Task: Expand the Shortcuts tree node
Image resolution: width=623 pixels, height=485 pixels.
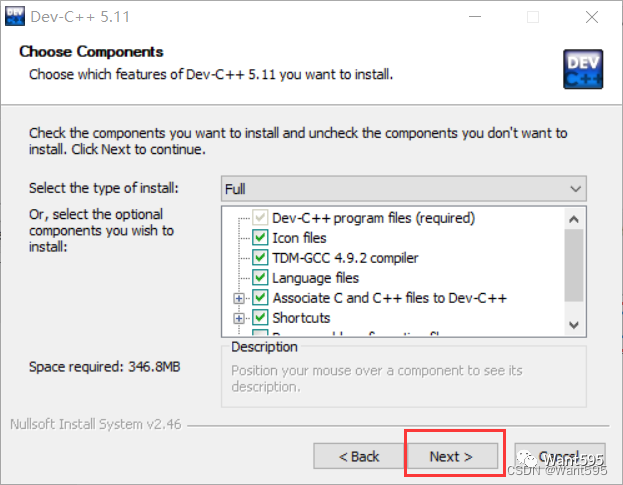Action: point(239,318)
